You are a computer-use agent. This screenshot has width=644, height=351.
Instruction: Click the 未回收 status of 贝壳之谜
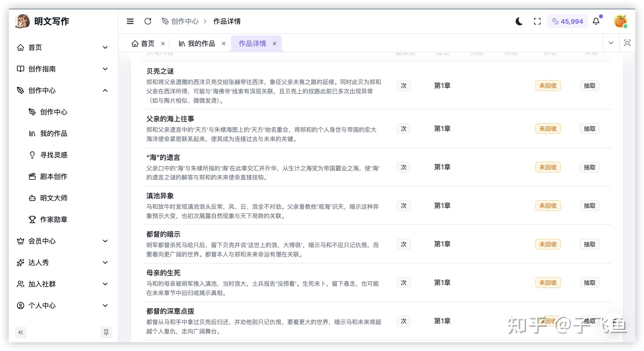point(548,86)
